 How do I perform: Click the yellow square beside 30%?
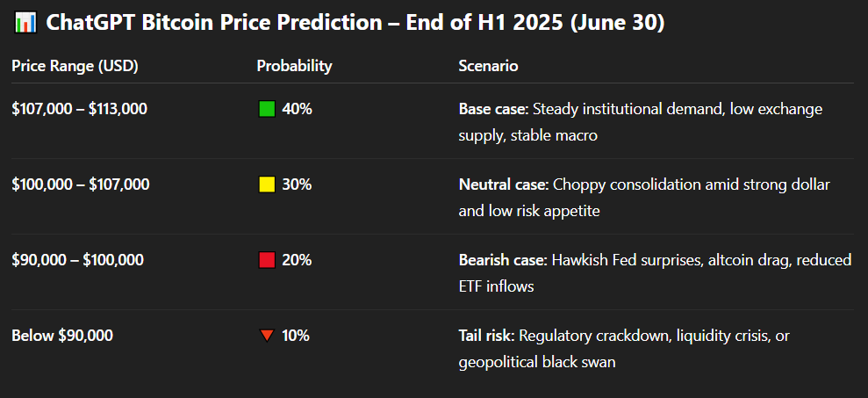[x=267, y=185]
